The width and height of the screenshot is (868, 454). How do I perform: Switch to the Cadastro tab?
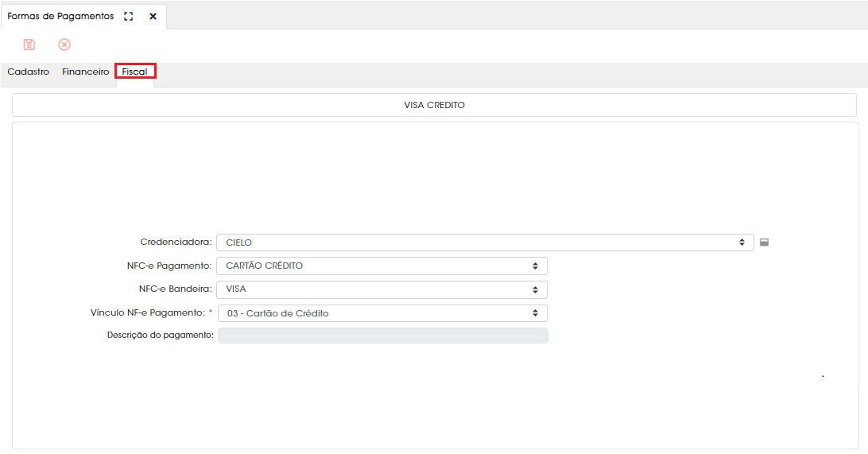pyautogui.click(x=29, y=72)
